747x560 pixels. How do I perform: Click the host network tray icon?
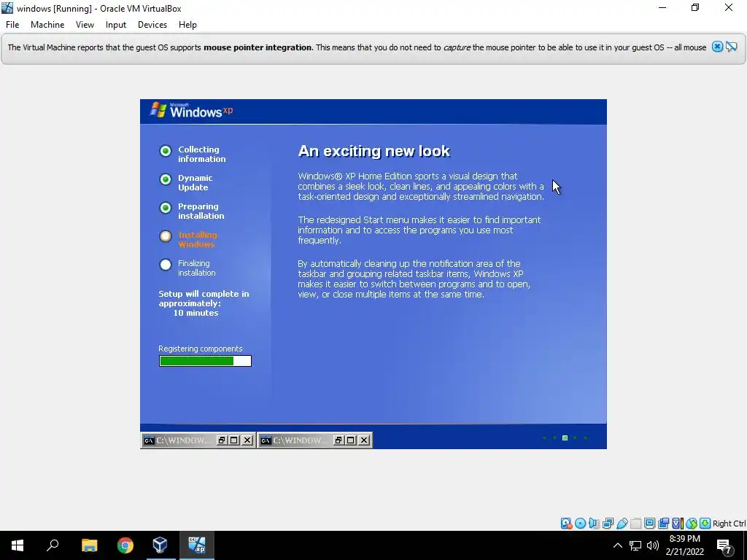tap(635, 545)
